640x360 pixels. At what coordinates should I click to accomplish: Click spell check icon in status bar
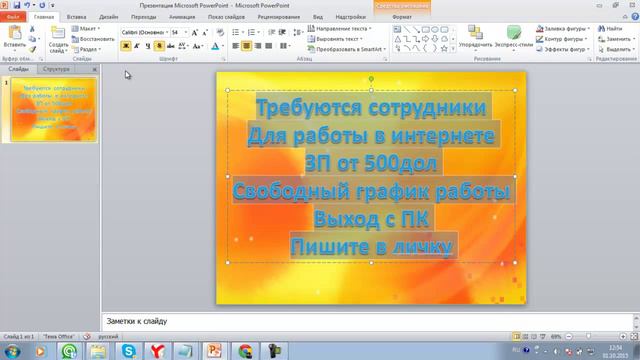(x=87, y=337)
